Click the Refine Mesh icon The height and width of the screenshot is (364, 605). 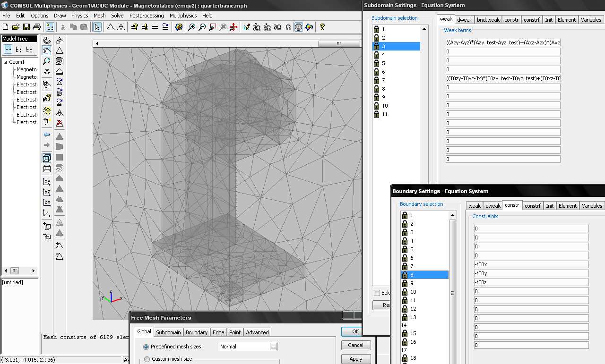tap(121, 27)
